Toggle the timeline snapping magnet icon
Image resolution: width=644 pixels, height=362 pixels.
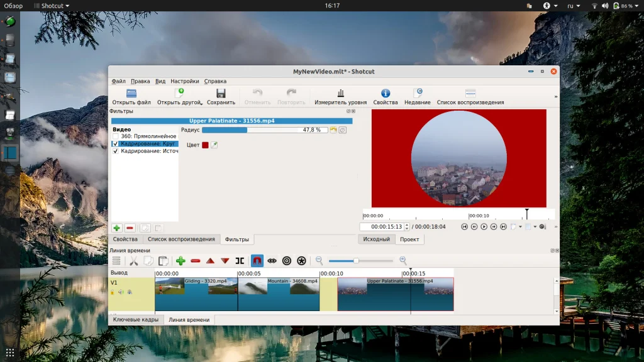[x=257, y=261]
